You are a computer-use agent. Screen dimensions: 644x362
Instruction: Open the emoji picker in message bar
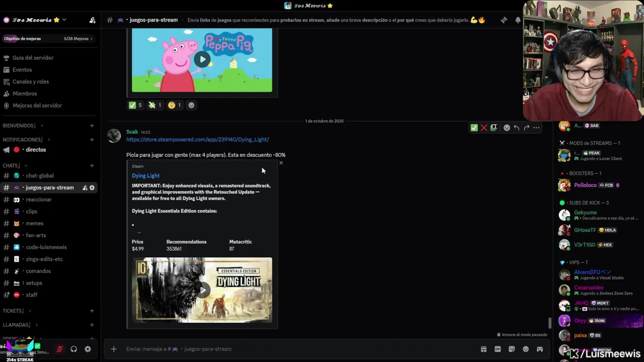point(526,349)
